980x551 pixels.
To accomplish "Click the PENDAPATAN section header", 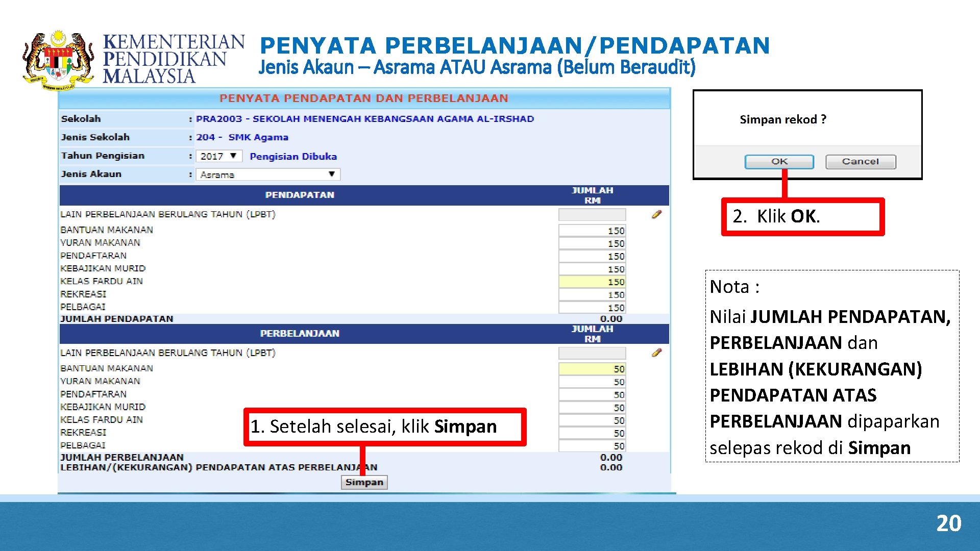I will tap(300, 195).
